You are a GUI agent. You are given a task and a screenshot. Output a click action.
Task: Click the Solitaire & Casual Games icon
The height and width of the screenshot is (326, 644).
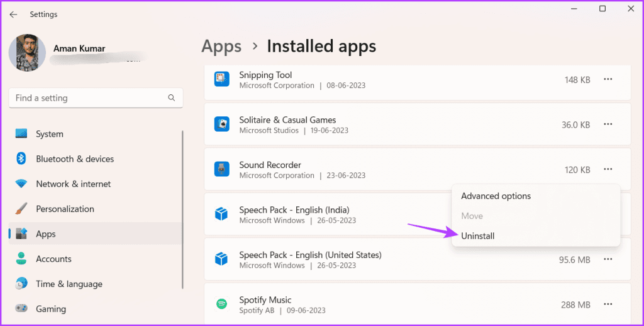[x=222, y=124]
